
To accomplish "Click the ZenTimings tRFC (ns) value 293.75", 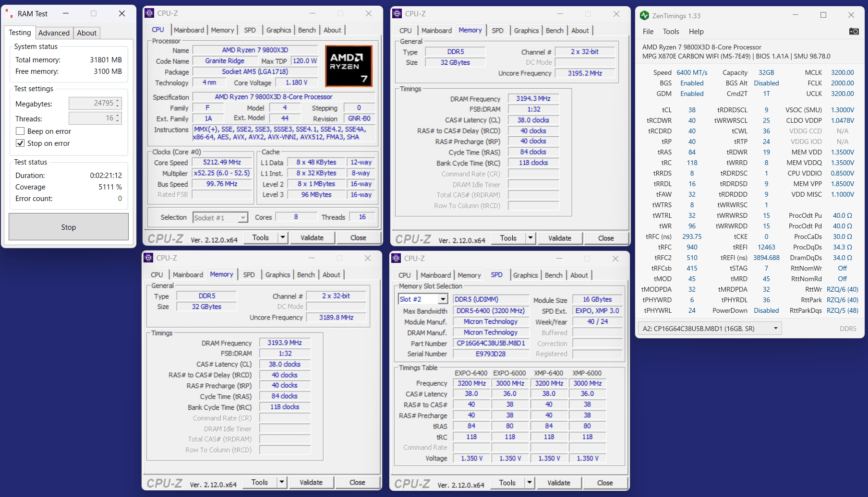I will click(x=692, y=237).
